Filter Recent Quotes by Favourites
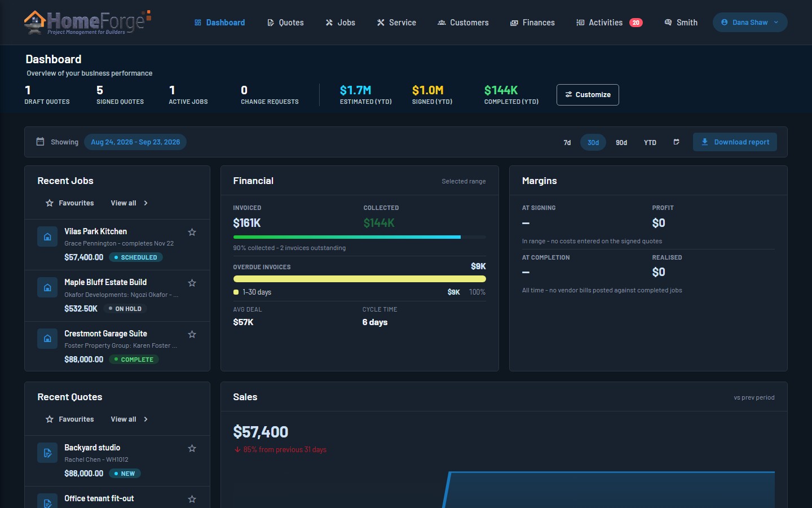 [70, 419]
